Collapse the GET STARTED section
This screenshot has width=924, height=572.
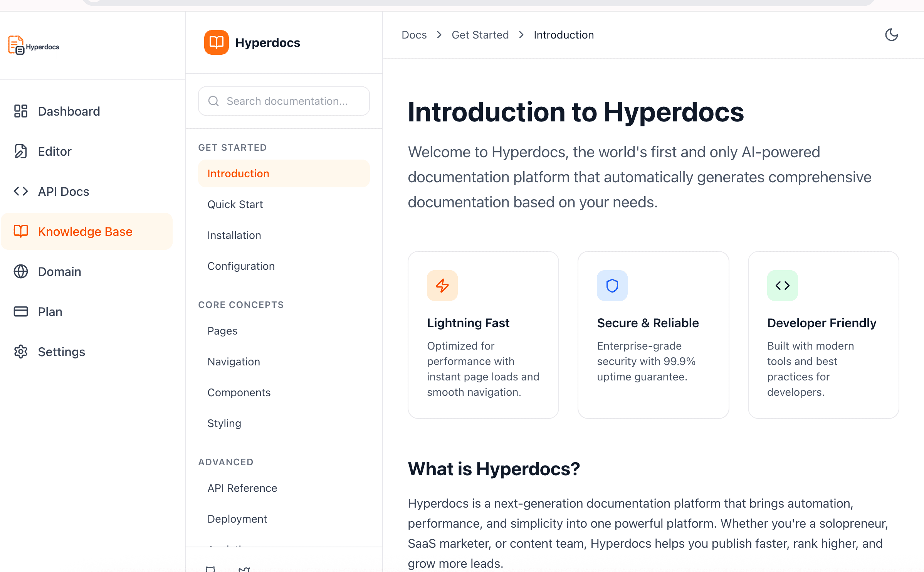[x=232, y=147]
